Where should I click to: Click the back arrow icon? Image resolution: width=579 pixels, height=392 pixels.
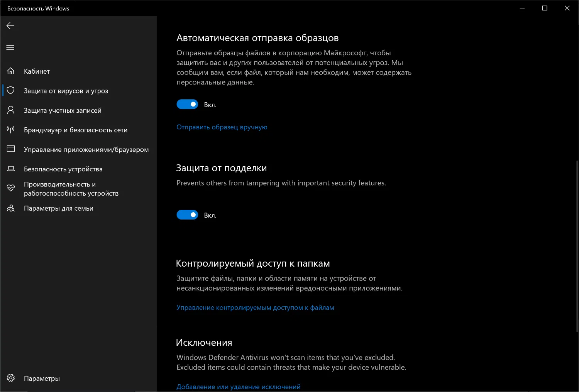click(10, 26)
